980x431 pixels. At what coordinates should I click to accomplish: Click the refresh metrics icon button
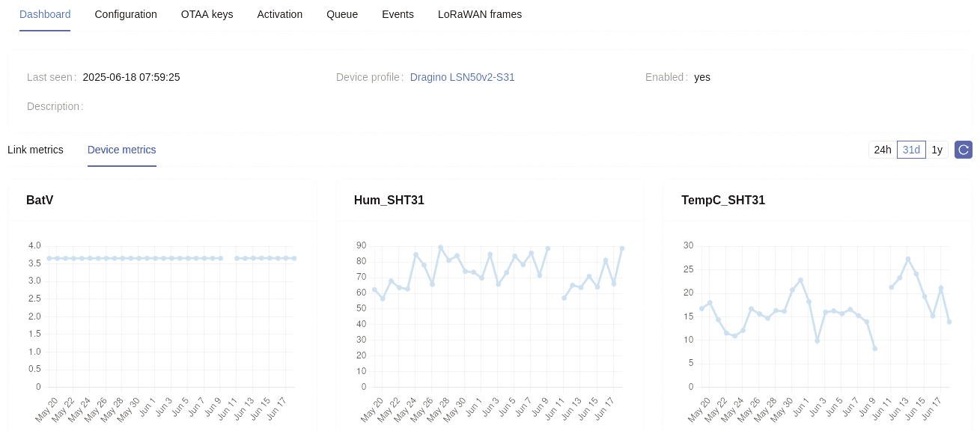click(964, 150)
